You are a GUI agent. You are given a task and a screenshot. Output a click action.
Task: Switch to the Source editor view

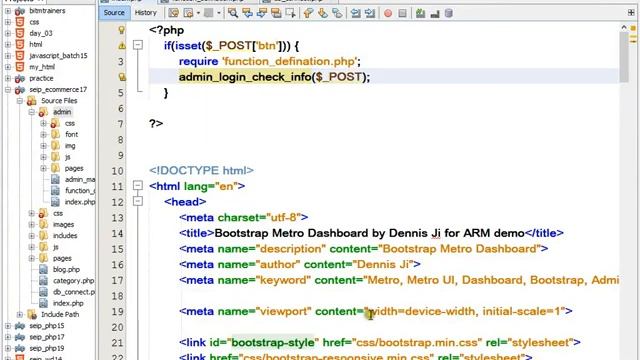click(114, 13)
